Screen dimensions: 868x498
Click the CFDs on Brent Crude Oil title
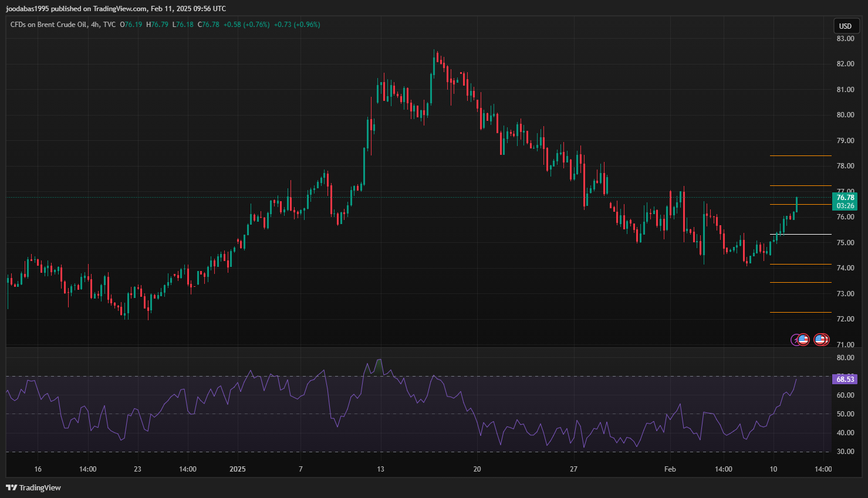tap(48, 25)
